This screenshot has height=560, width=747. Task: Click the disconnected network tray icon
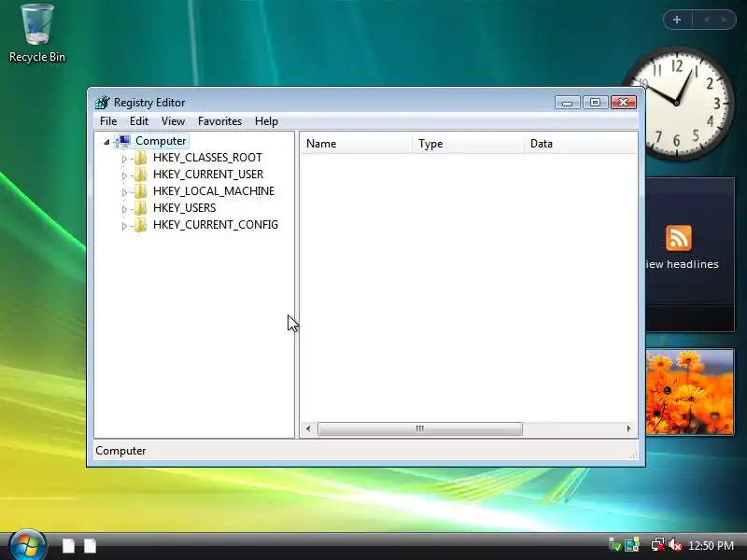(658, 545)
